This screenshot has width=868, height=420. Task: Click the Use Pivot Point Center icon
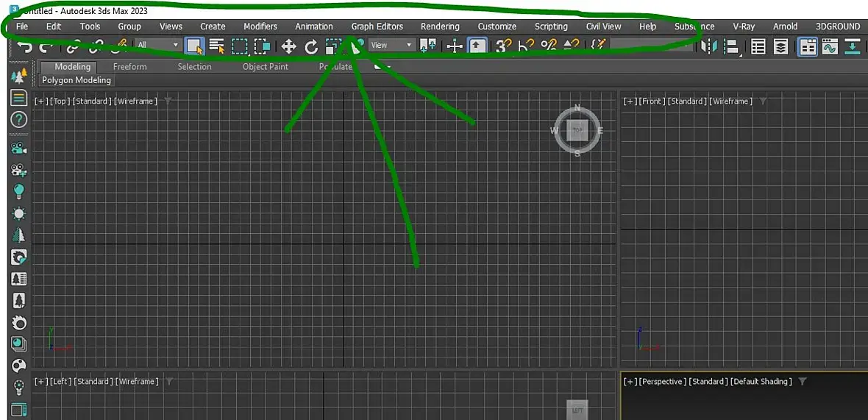click(427, 46)
